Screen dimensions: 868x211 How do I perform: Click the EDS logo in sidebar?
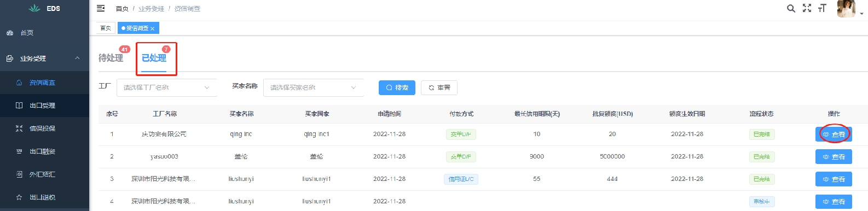(44, 8)
